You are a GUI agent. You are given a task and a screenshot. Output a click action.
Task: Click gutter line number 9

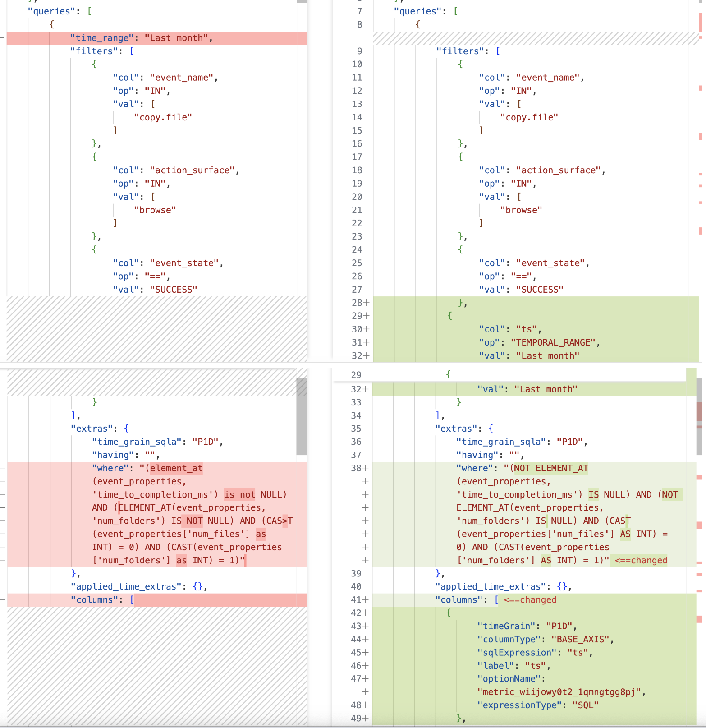click(x=359, y=51)
